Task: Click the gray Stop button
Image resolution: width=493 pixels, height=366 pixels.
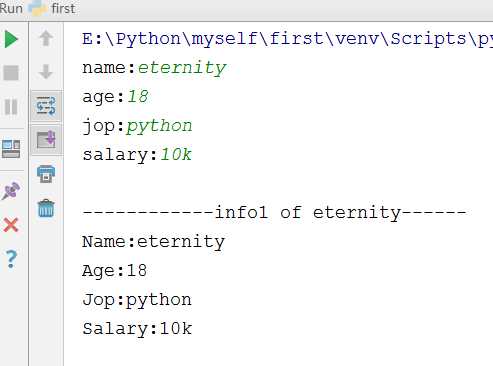Action: pos(11,73)
